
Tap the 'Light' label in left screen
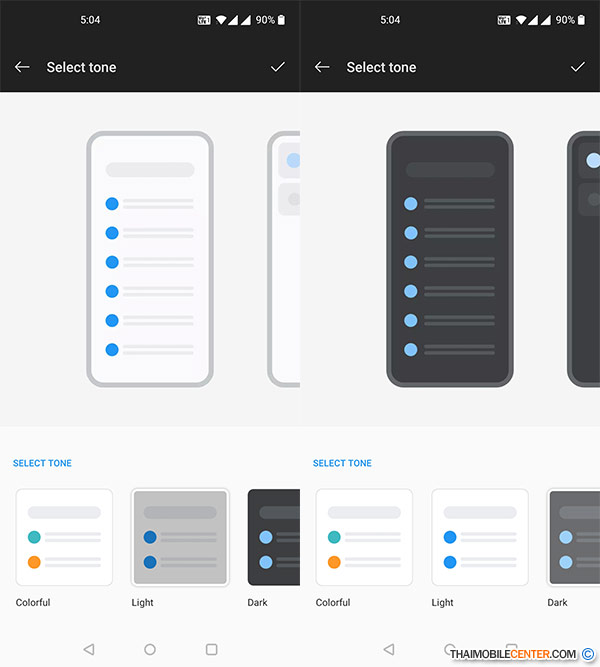pyautogui.click(x=142, y=603)
